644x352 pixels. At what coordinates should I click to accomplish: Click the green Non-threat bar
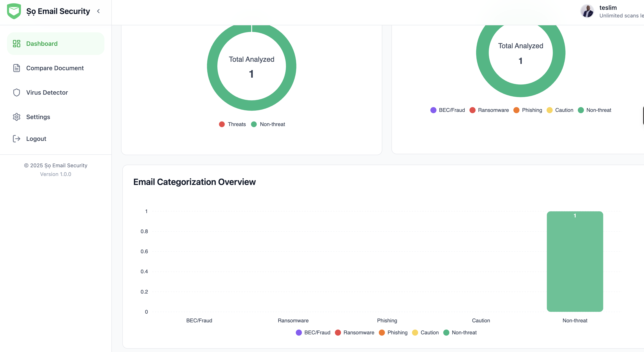click(x=575, y=262)
